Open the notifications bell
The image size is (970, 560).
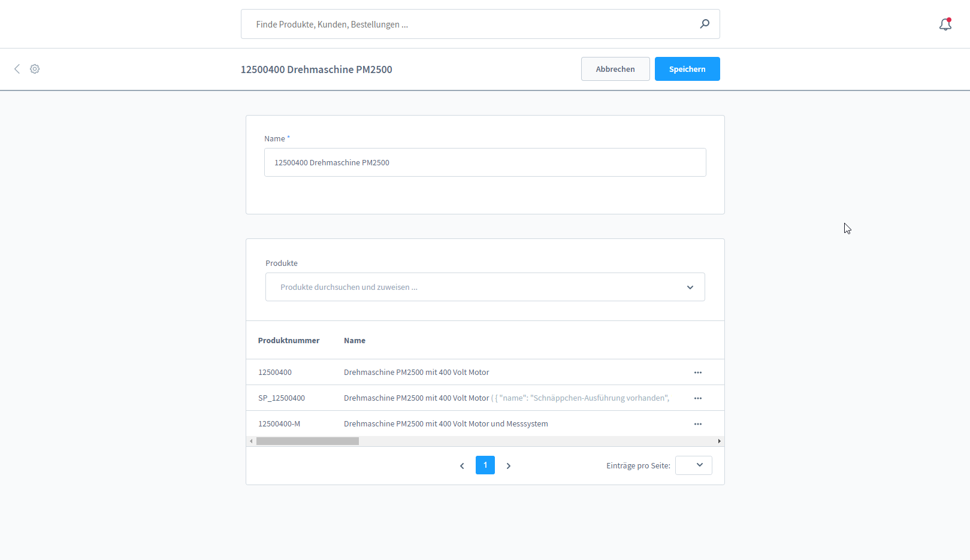945,24
